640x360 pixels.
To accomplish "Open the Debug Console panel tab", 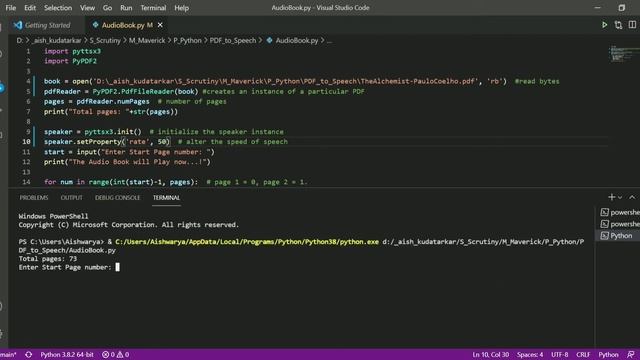I will point(118,198).
